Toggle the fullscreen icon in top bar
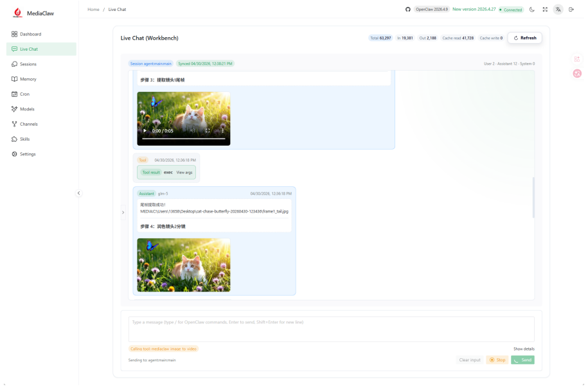This screenshot has height=389, width=588. 545,10
